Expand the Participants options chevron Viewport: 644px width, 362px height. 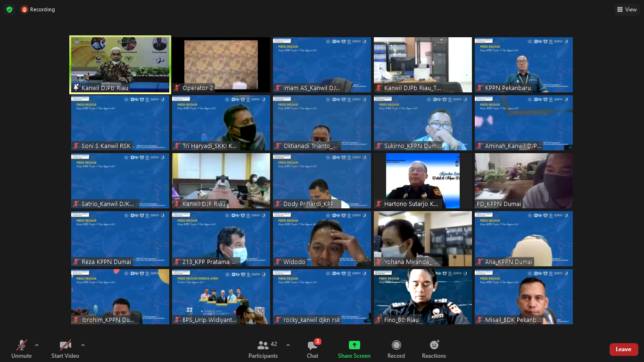(288, 345)
